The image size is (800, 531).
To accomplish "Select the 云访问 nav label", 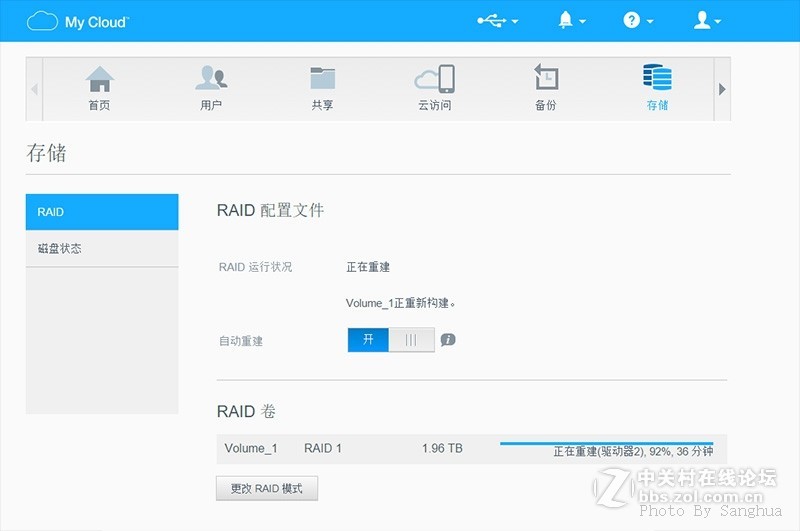I will pos(435,105).
